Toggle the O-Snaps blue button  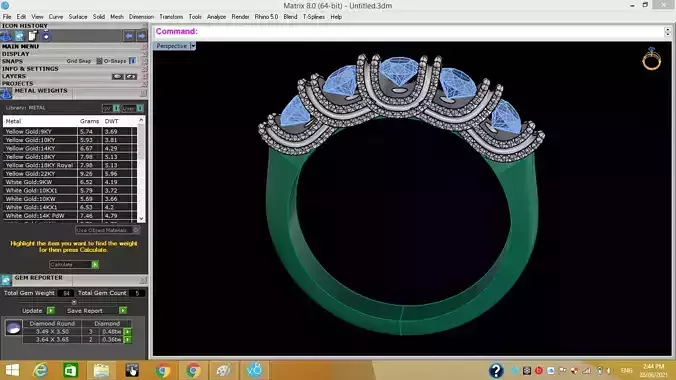click(132, 61)
